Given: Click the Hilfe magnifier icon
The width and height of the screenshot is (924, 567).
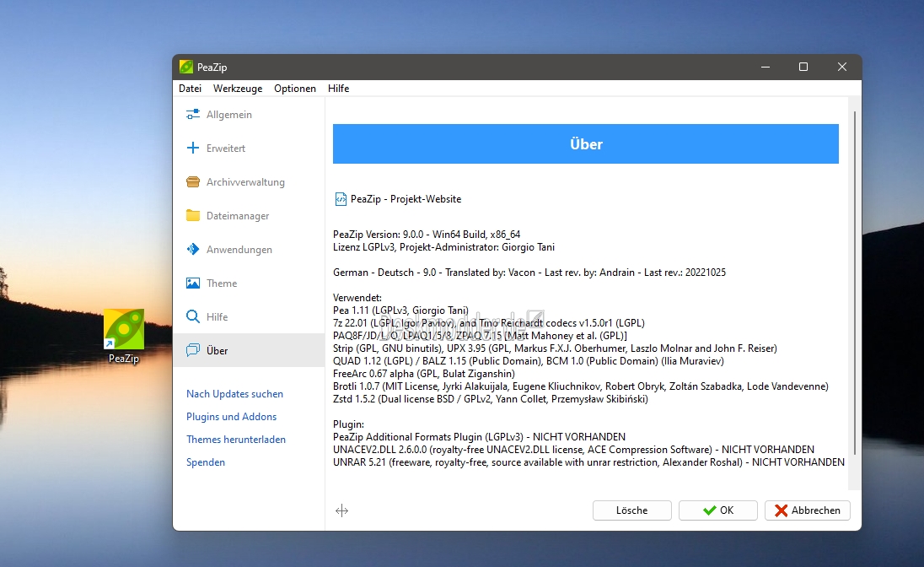Looking at the screenshot, I should (x=193, y=317).
